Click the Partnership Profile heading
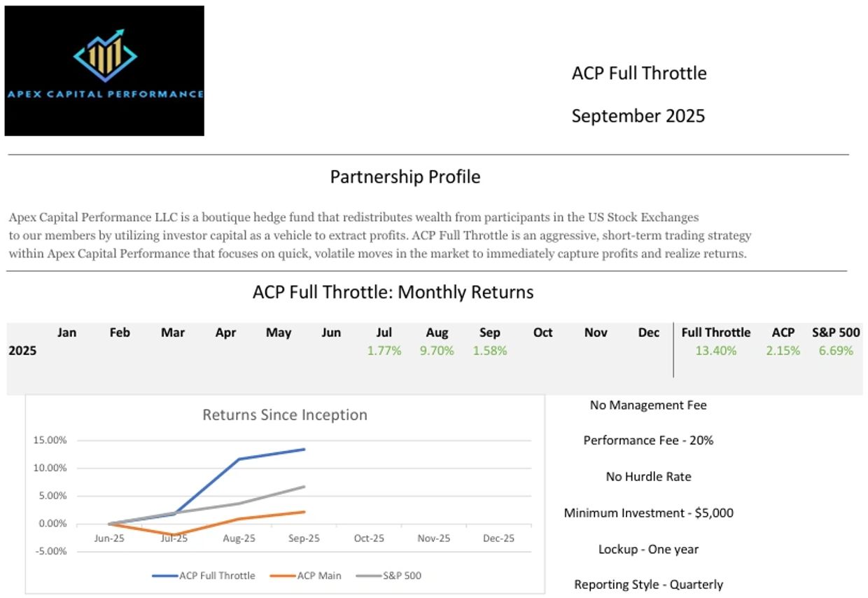Viewport: 868px width, 598px height. click(405, 176)
